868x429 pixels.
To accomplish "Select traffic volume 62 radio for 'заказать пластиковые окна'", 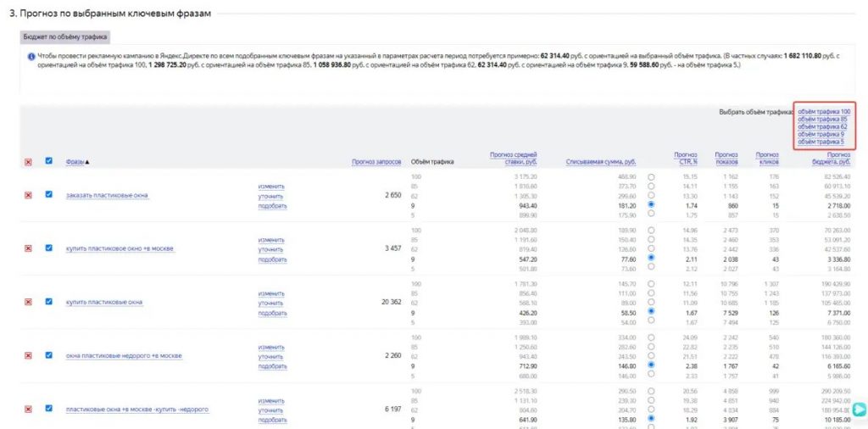I will [651, 195].
